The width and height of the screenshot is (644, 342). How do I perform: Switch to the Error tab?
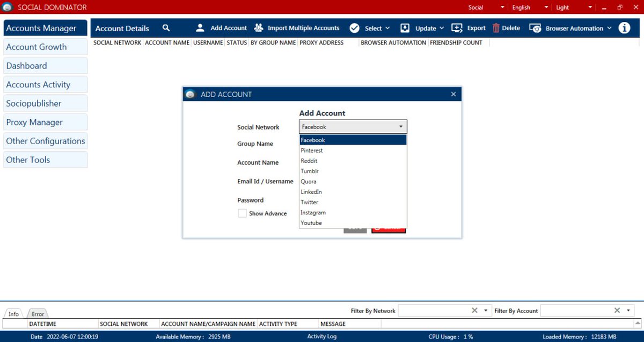pos(38,314)
